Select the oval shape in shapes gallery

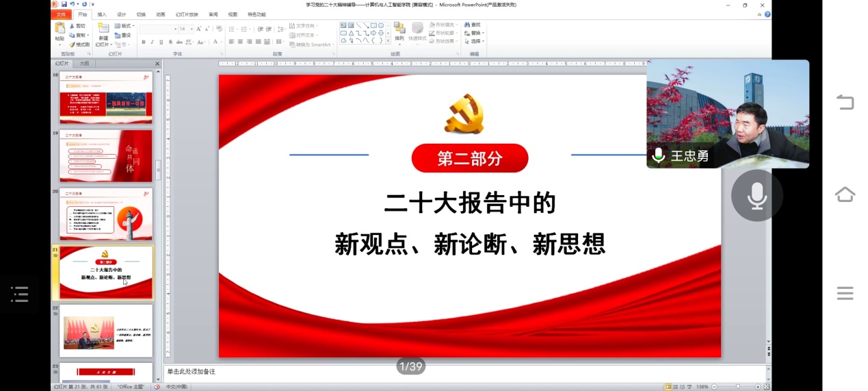point(380,25)
